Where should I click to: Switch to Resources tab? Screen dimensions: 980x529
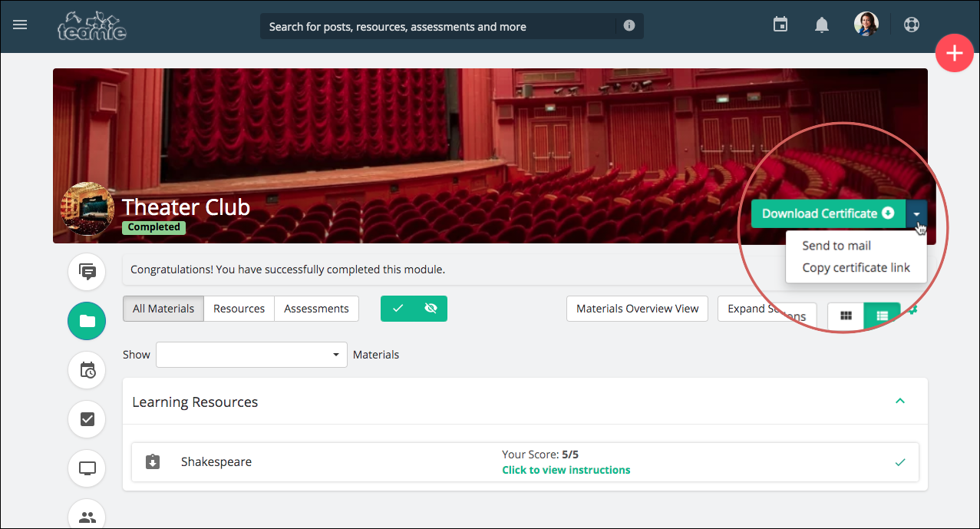(x=239, y=309)
